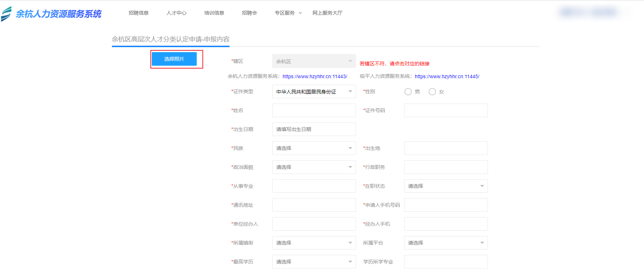Expand the 民族 dropdown list
Screen dimensions: 644x271
314,148
